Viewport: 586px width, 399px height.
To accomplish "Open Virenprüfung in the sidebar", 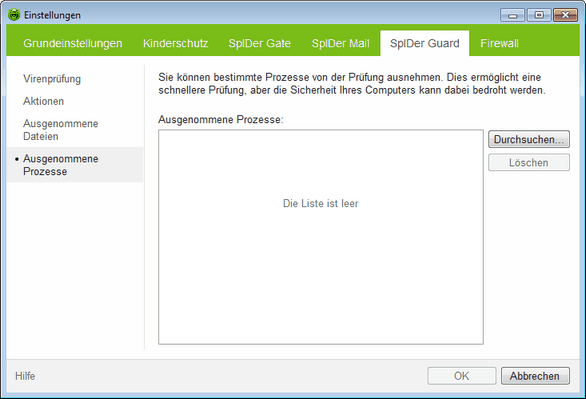I will click(x=52, y=79).
